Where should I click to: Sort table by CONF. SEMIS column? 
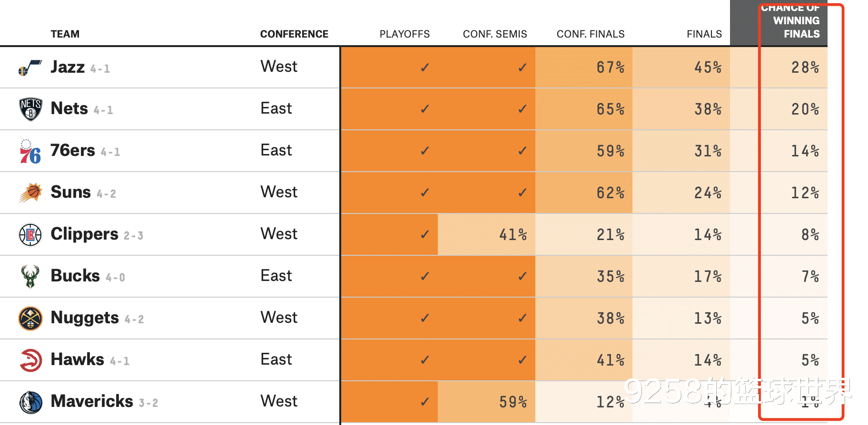point(495,34)
